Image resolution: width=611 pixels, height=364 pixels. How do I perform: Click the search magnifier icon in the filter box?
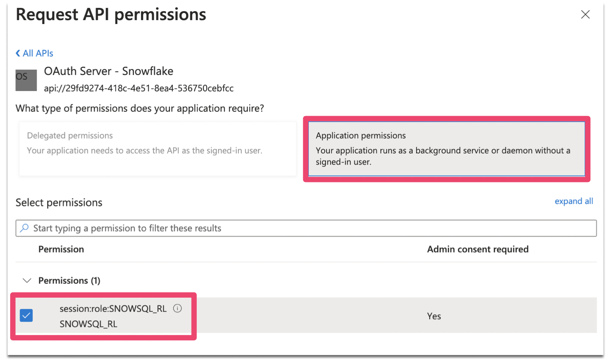tap(24, 228)
